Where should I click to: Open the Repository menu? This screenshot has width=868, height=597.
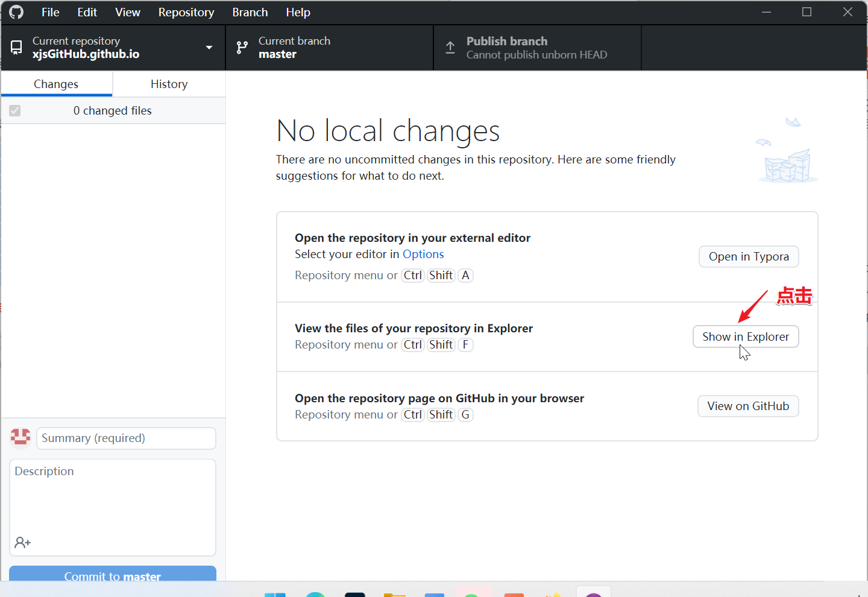click(186, 12)
